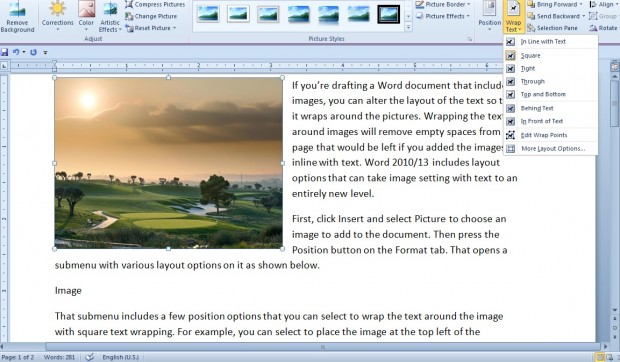
Task: Click the Save icon in quick access toolbar
Action: pyautogui.click(x=4, y=52)
